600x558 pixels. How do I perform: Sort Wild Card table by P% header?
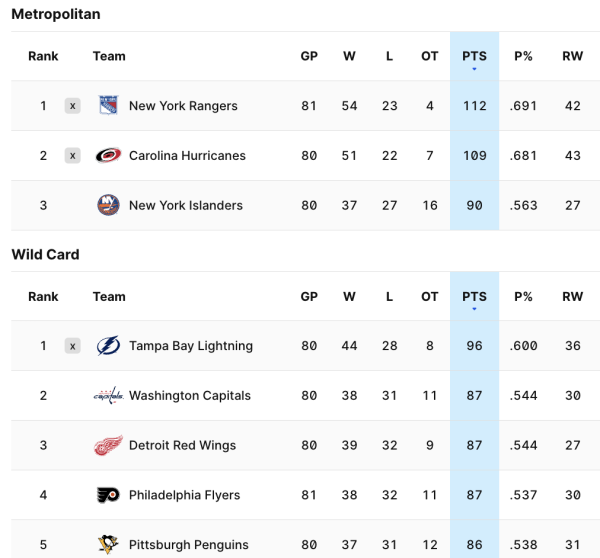[523, 297]
